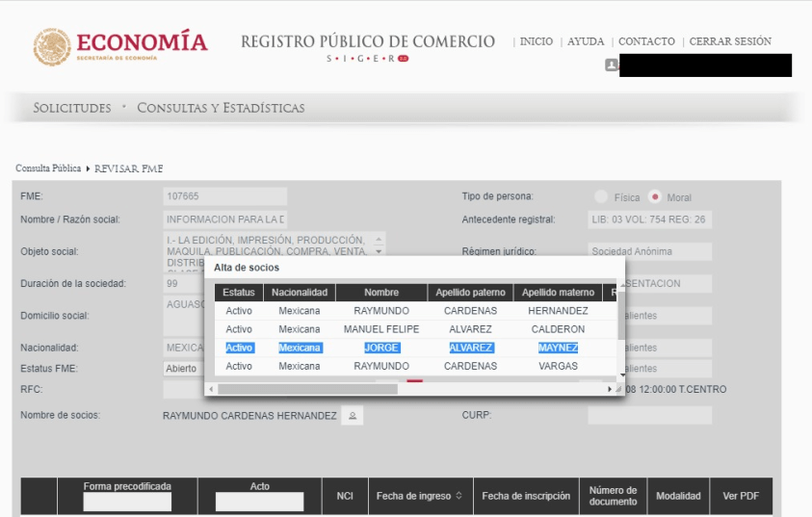
Task: Click the user profile icon
Action: click(611, 65)
